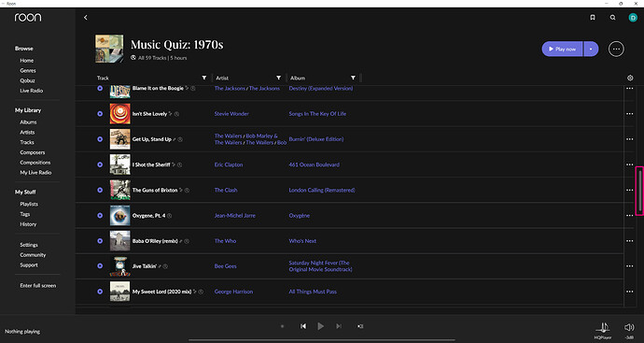Open Compositions in My Library
The height and width of the screenshot is (343, 644).
point(35,163)
